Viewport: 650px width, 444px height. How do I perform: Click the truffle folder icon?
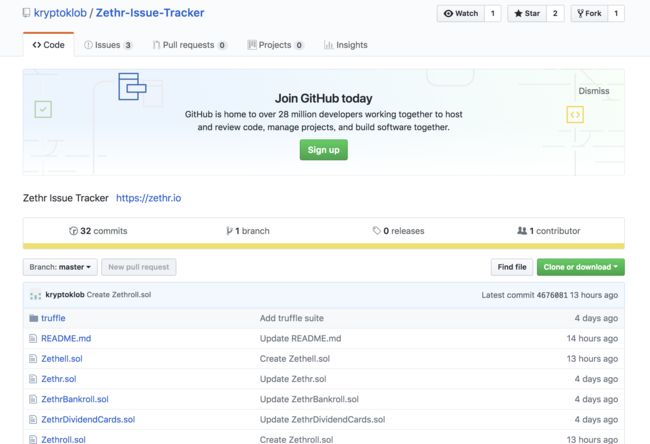click(x=34, y=318)
